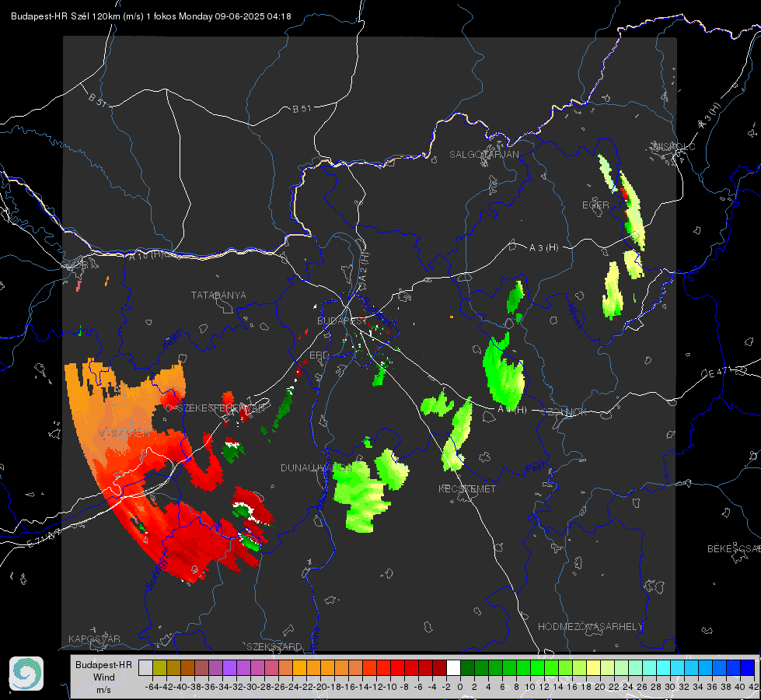The image size is (761, 700).
Task: Click the SZEKSZÁRD city label
Action: coord(274,646)
